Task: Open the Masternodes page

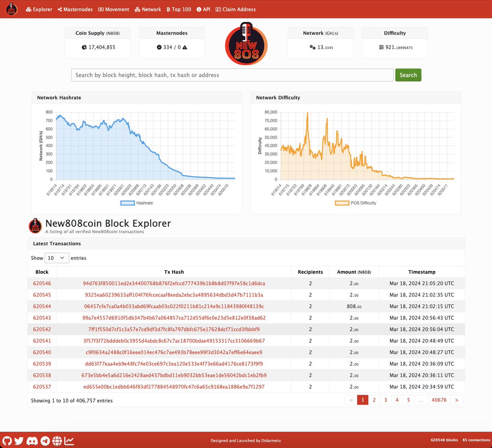Action: point(75,9)
